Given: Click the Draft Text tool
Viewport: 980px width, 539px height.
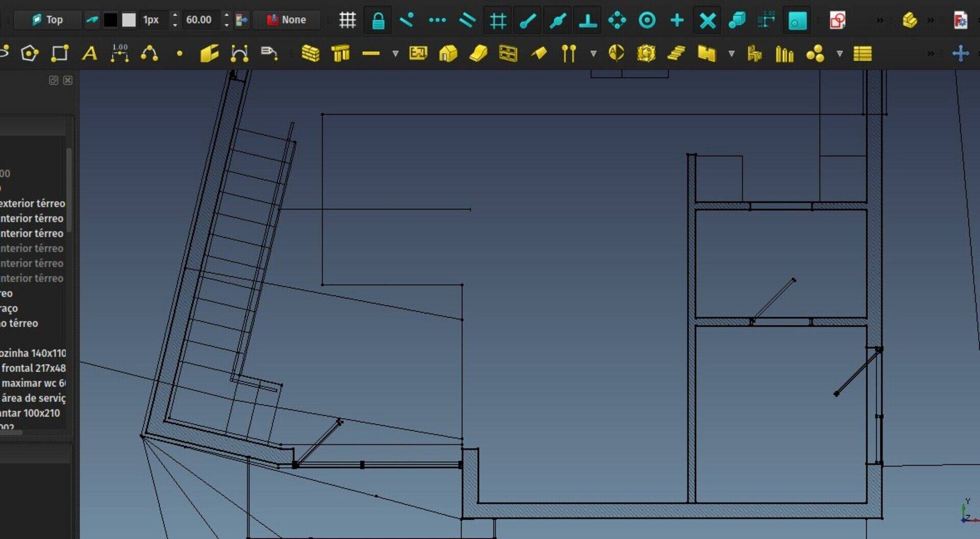Looking at the screenshot, I should 90,53.
